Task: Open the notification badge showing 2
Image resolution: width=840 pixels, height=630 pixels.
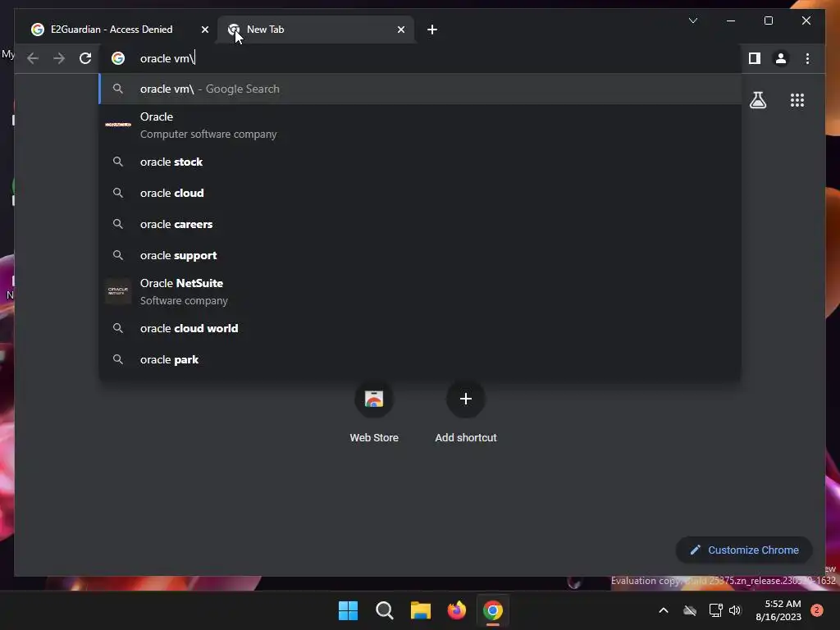Action: (x=817, y=610)
